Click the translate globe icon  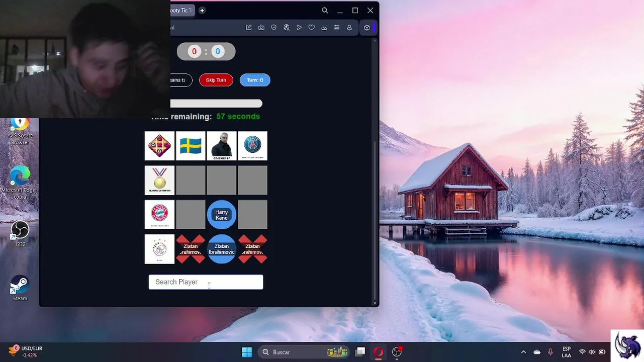287,28
